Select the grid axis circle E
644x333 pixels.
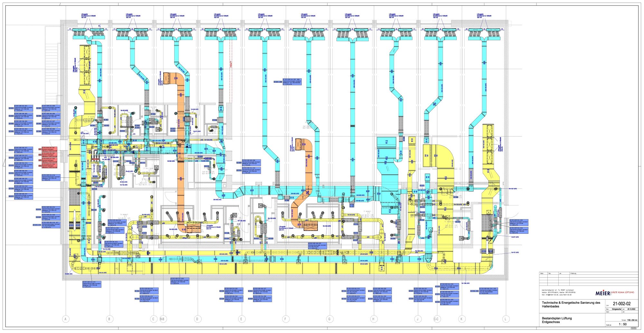point(241,319)
